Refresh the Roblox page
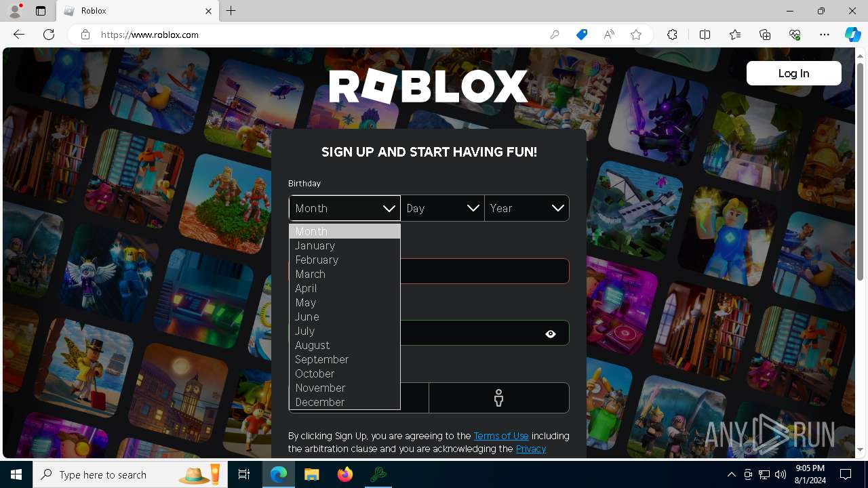This screenshot has width=868, height=488. click(49, 35)
